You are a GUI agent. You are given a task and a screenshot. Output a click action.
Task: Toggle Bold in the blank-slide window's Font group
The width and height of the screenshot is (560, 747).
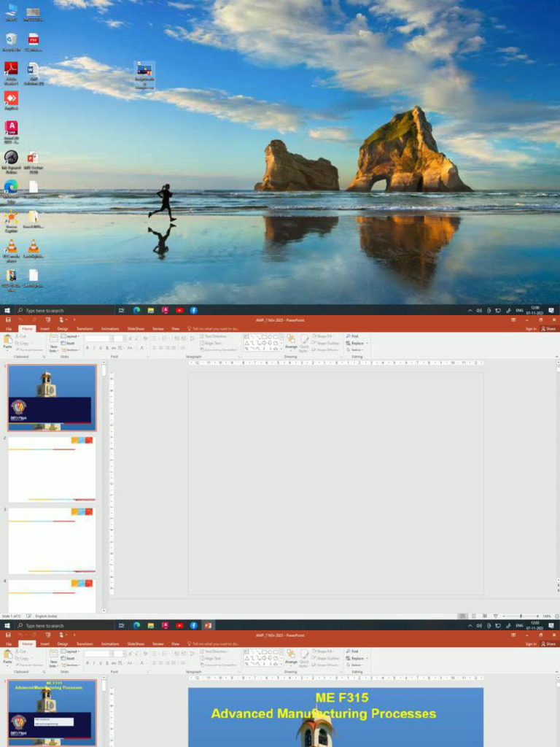pos(87,348)
